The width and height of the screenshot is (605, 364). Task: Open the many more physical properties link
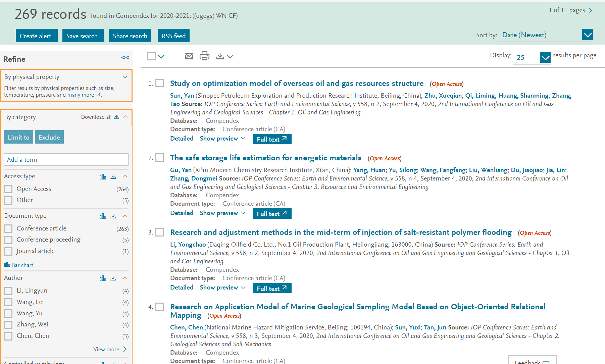[84, 95]
